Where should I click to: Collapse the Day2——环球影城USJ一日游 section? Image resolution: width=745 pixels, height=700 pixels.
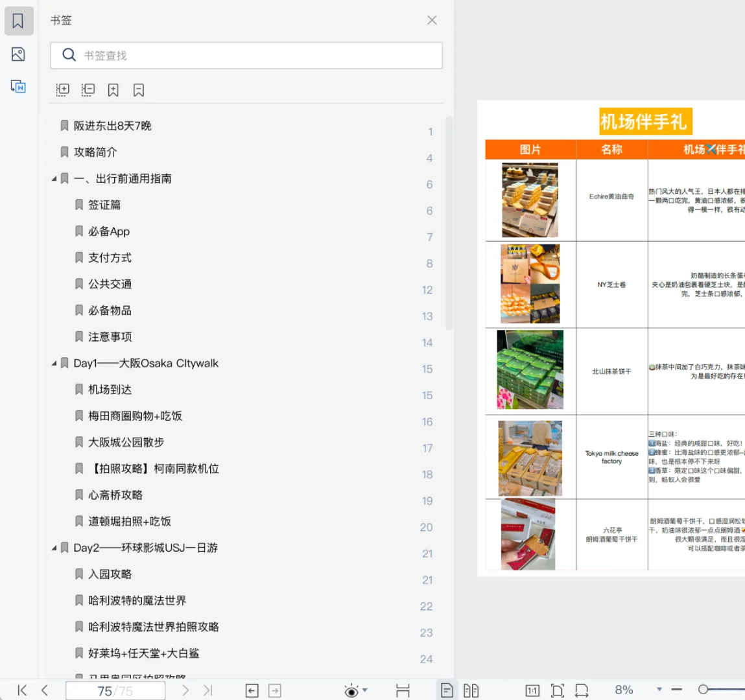[x=54, y=548]
